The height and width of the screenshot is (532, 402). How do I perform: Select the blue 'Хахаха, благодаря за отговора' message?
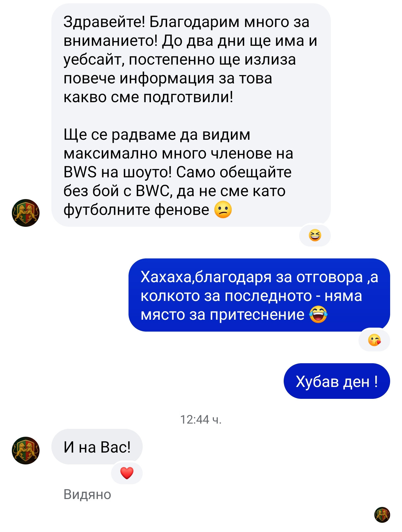pyautogui.click(x=259, y=295)
